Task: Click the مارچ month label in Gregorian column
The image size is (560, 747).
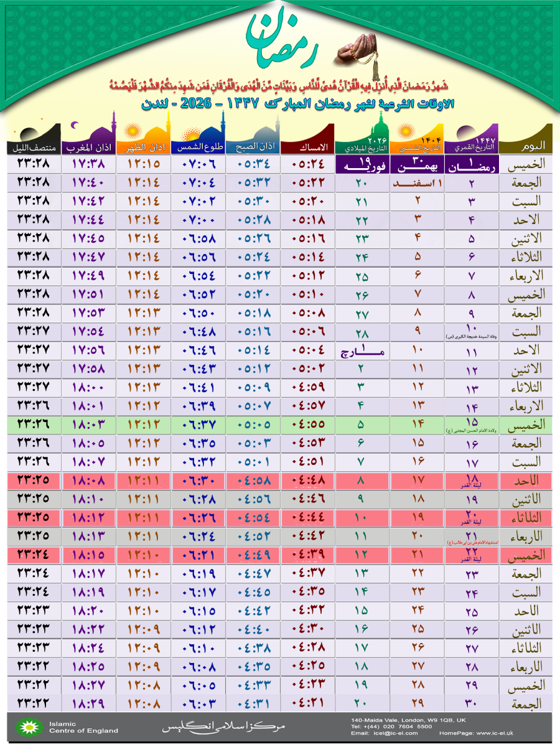Action: click(362, 352)
